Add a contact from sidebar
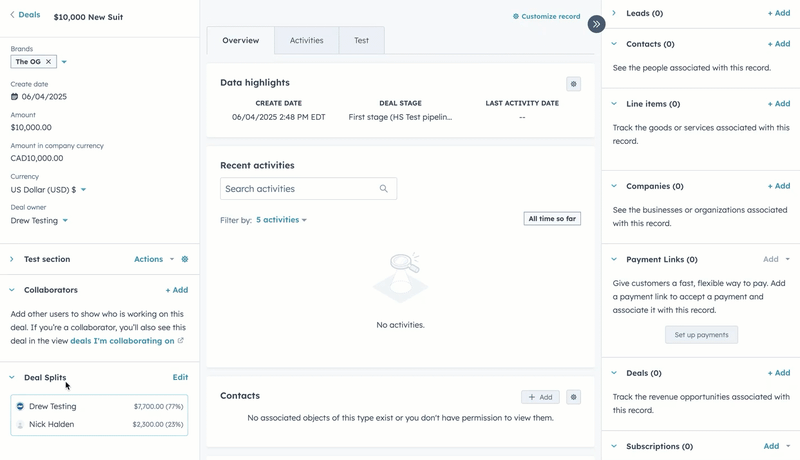The height and width of the screenshot is (460, 800). [x=779, y=44]
